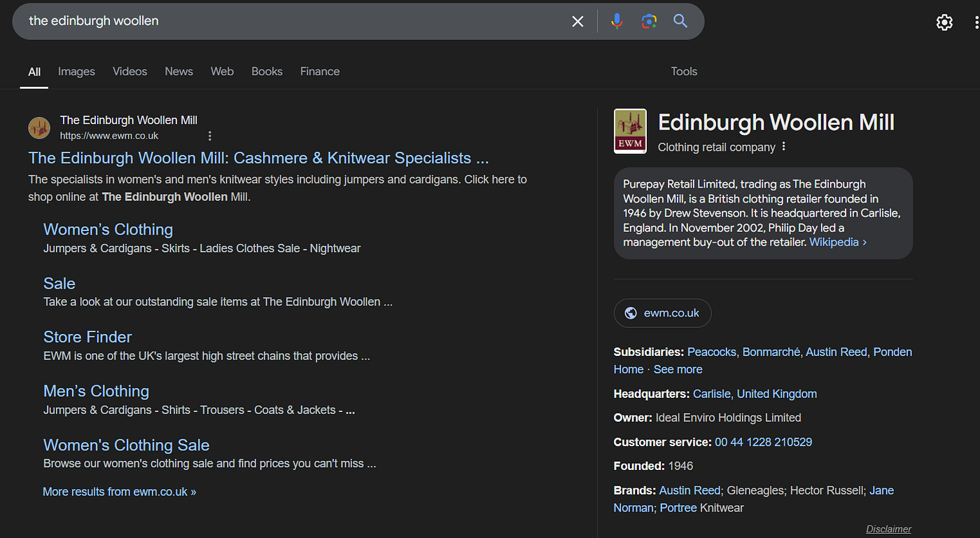
Task: Click 'Jumpers & Cardigans - Skirts - Ladies Clothes Sale' line
Action: pos(202,249)
